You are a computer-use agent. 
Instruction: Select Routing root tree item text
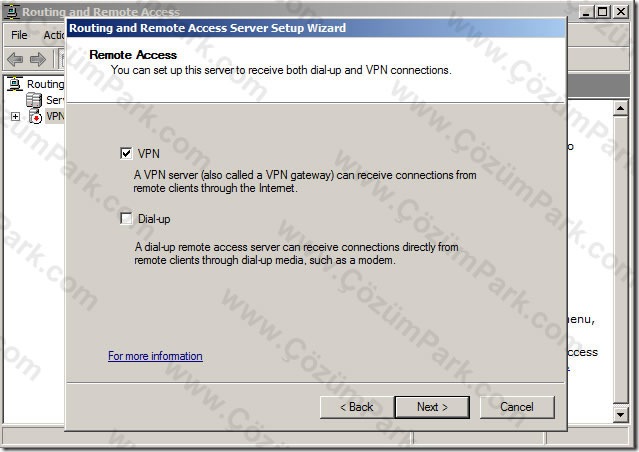click(45, 84)
